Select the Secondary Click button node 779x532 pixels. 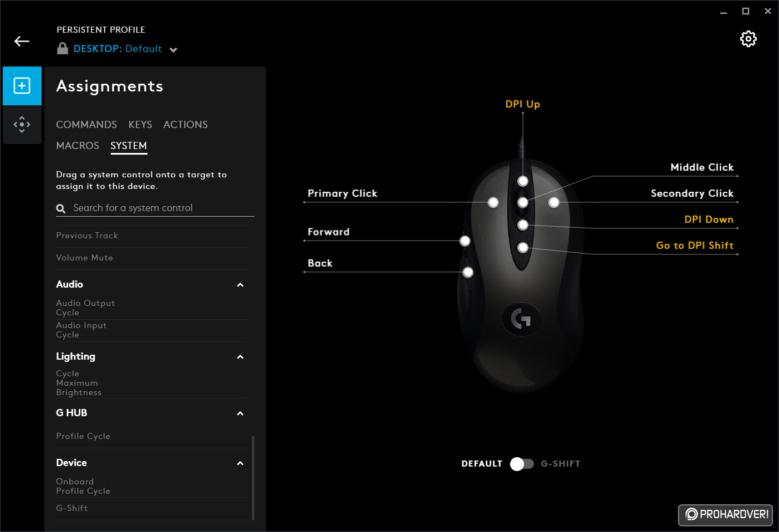coord(554,203)
